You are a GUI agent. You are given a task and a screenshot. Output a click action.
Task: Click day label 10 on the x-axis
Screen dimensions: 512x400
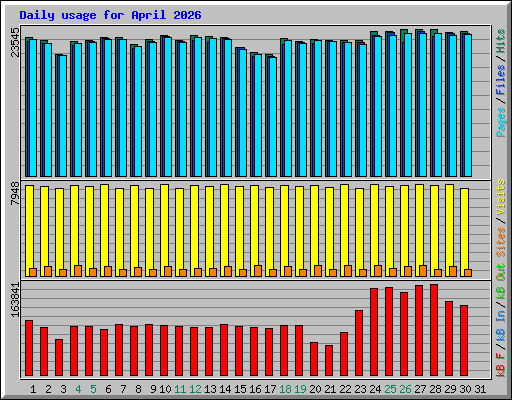[x=165, y=389]
